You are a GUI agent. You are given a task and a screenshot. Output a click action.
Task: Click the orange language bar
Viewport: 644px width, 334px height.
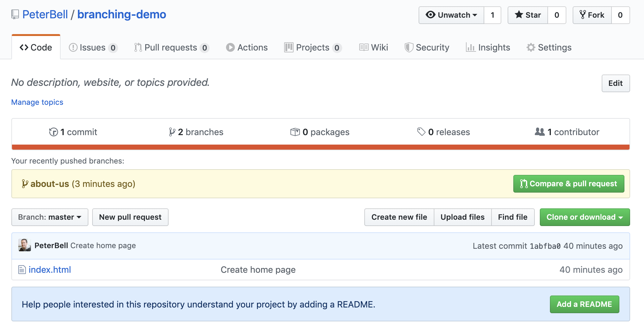(321, 147)
